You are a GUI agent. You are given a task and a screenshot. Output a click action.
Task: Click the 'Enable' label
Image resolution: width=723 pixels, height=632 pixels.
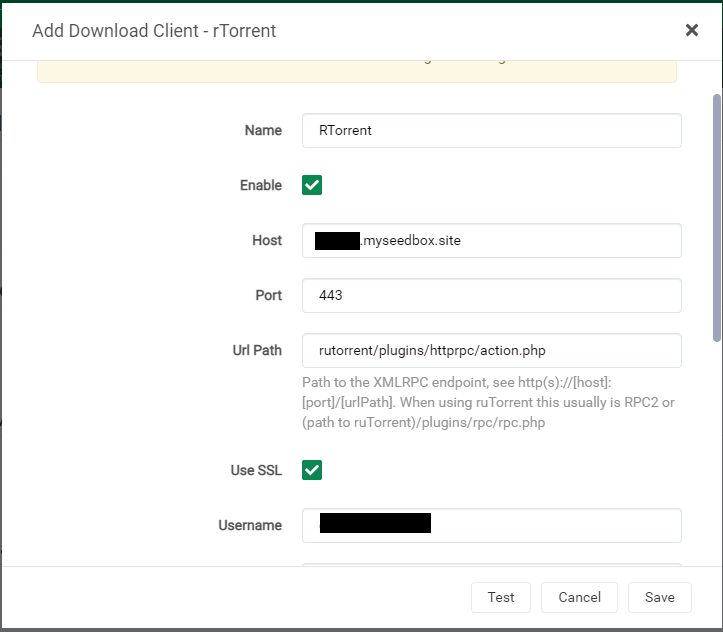click(261, 185)
